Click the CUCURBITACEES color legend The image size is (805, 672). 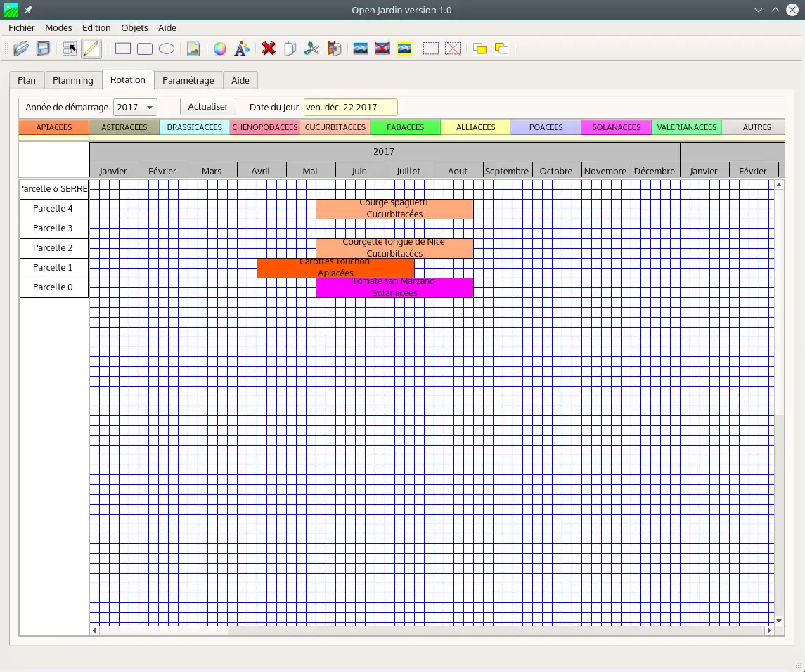coord(335,127)
